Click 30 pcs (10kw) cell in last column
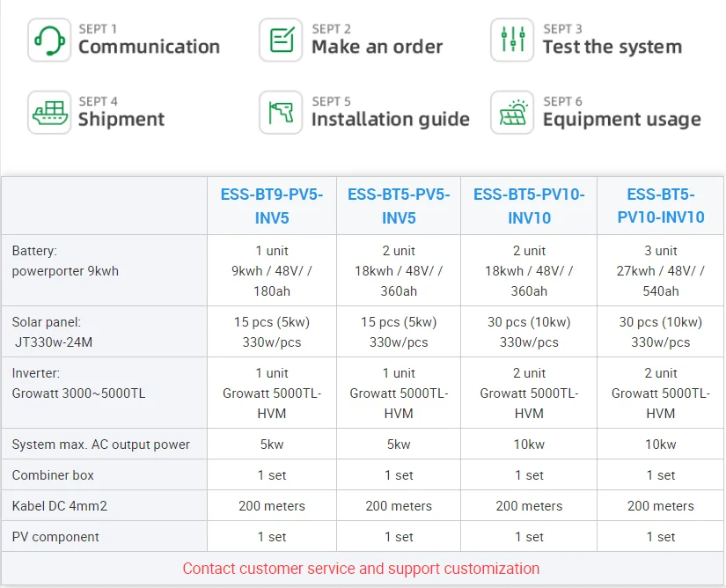Image resolution: width=726 pixels, height=588 pixels. [x=661, y=332]
